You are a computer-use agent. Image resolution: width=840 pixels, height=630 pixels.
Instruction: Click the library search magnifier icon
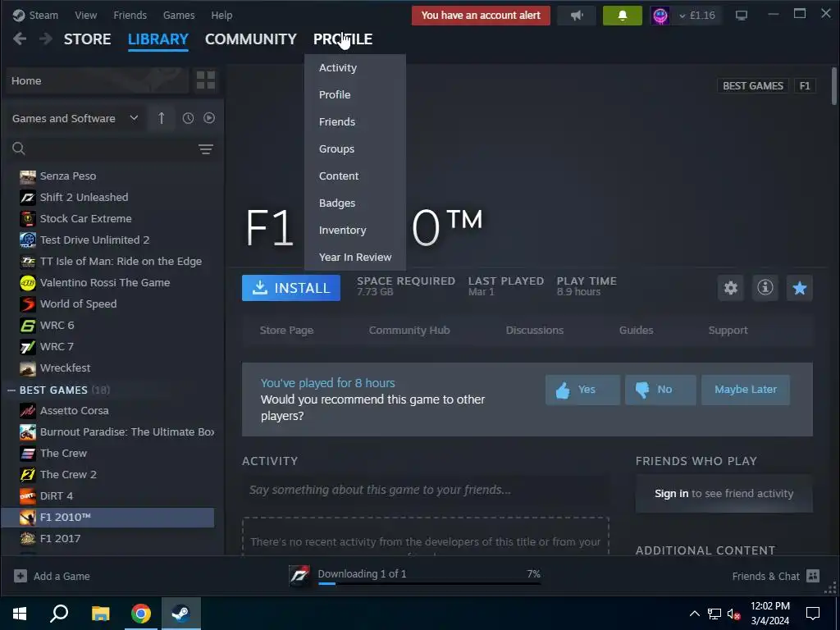19,148
